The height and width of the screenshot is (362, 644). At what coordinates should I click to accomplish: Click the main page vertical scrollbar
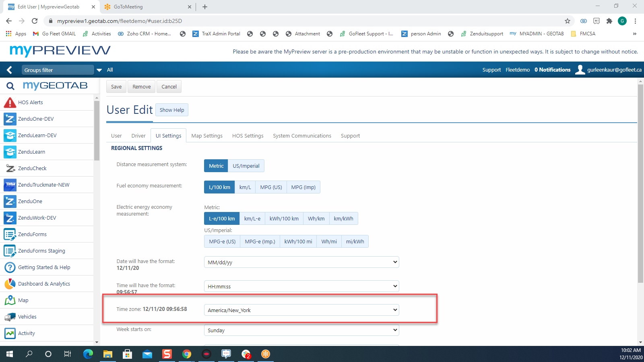[x=640, y=183]
